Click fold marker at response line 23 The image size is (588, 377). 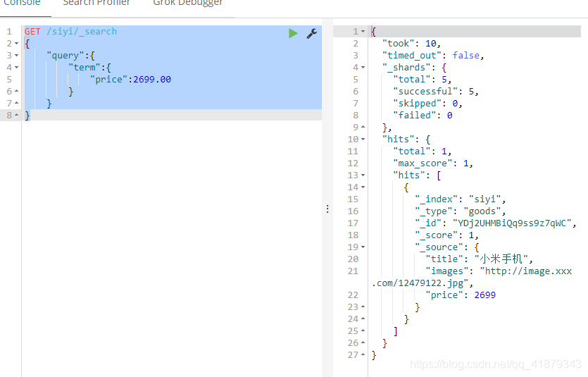click(363, 307)
